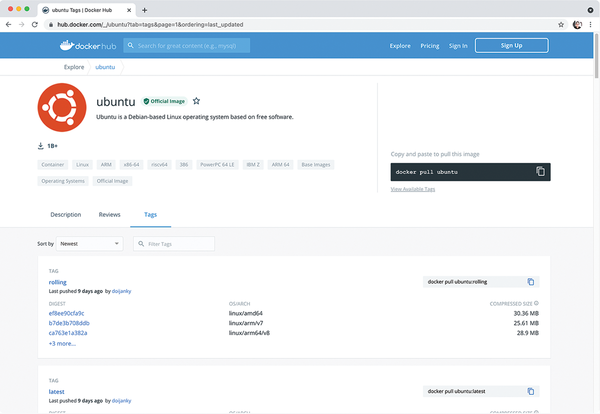600x414 pixels.
Task: Click the Base Images chip
Action: click(x=316, y=165)
